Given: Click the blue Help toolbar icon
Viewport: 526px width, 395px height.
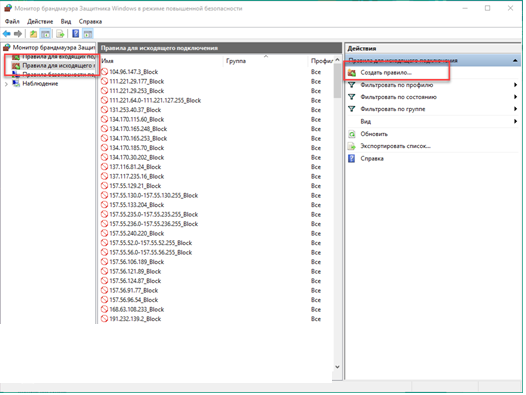Looking at the screenshot, I should tap(76, 34).
